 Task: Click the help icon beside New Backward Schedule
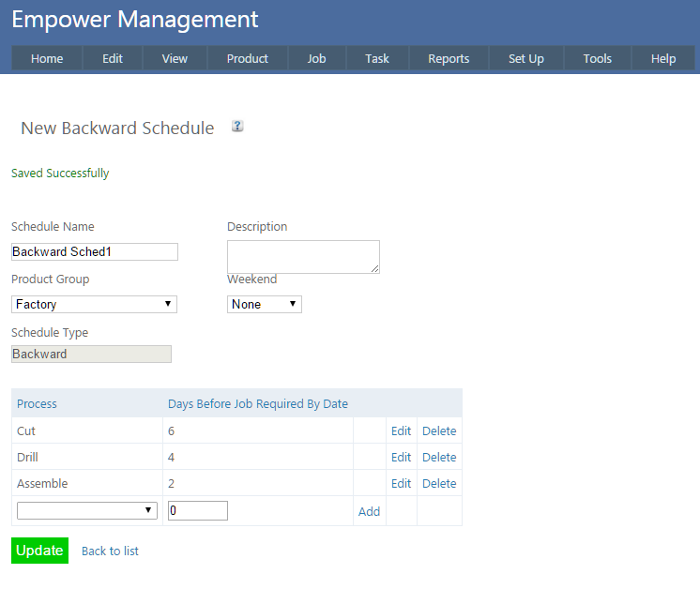[x=237, y=127]
